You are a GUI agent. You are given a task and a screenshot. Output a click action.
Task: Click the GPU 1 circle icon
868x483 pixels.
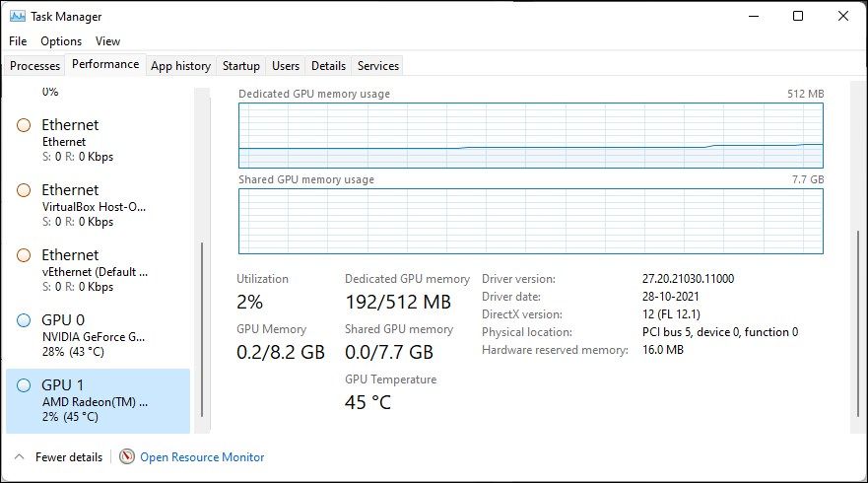tap(24, 385)
